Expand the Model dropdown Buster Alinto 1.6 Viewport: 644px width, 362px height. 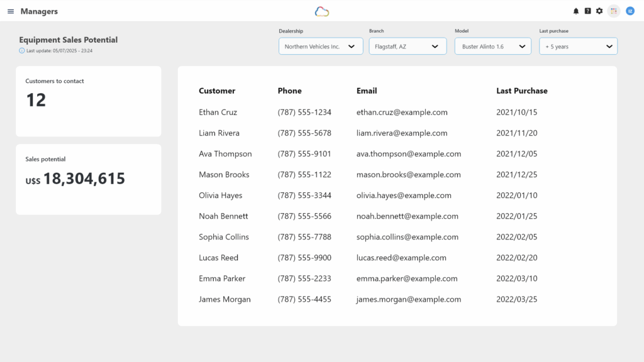click(x=493, y=46)
